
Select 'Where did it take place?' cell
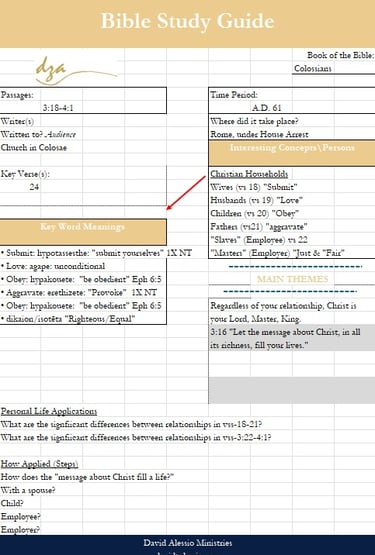point(254,121)
